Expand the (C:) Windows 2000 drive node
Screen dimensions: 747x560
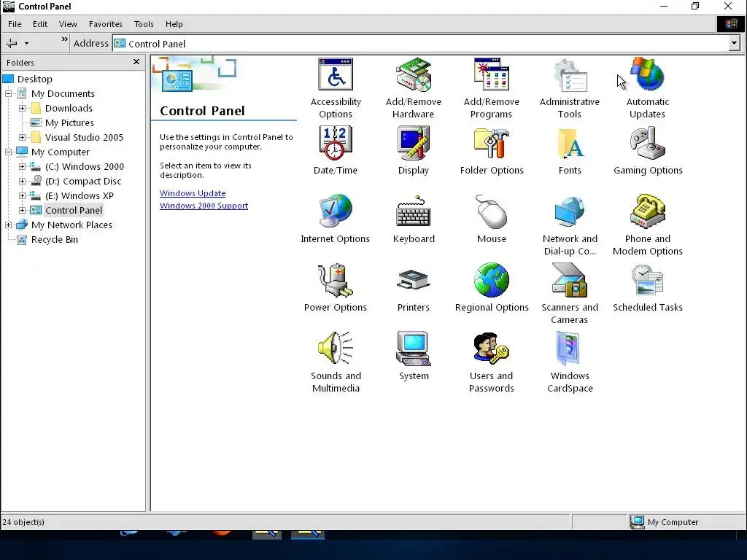click(x=23, y=167)
